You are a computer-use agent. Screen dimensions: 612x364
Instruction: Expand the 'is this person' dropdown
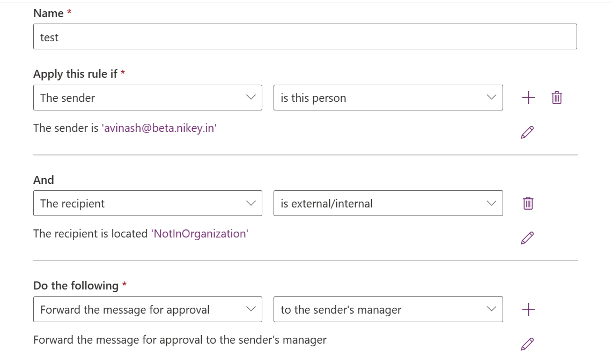[x=388, y=98]
